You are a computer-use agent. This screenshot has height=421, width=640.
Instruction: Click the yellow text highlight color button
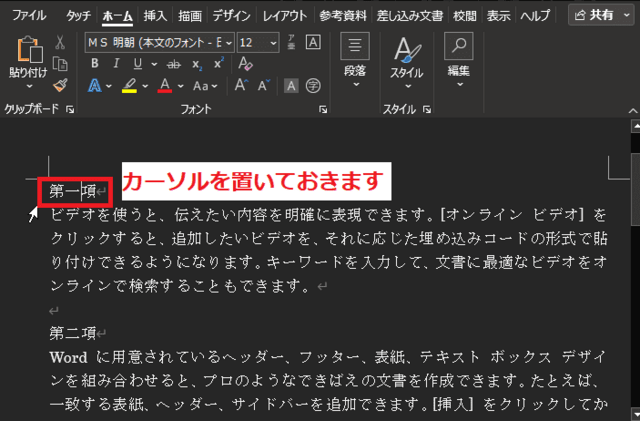[x=129, y=86]
